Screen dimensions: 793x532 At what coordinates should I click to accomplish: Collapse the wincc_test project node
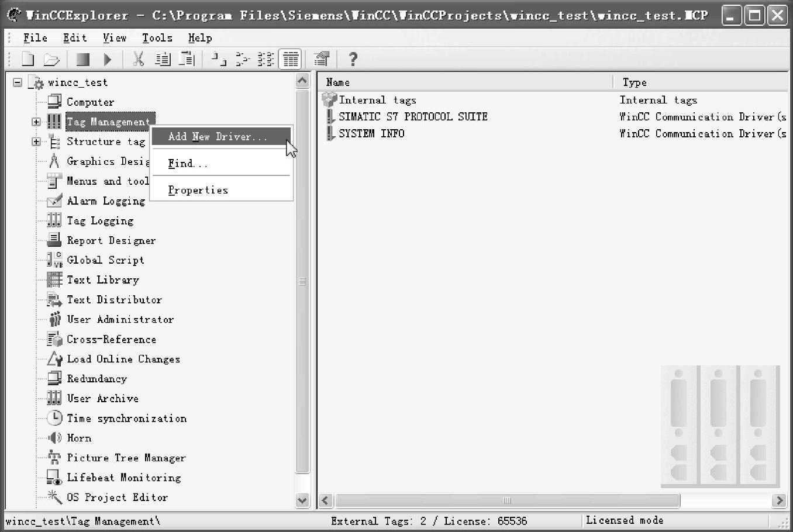[18, 82]
